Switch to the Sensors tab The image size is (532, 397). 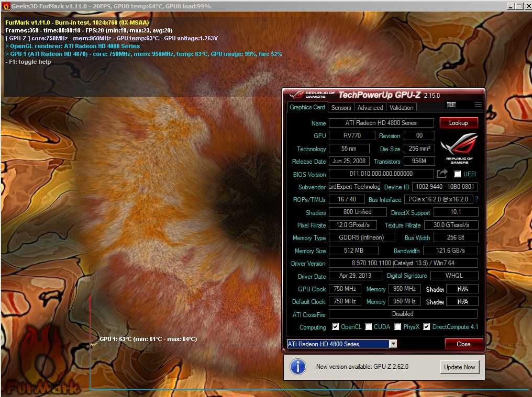point(341,107)
